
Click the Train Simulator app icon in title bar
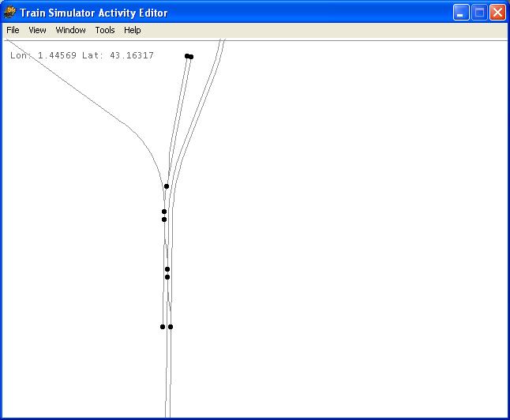click(9, 13)
